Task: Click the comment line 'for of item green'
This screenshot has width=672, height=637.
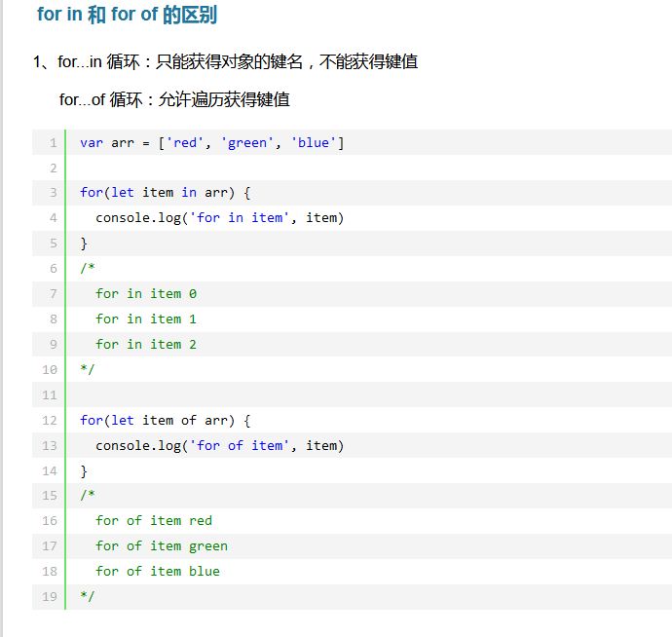Action: click(x=162, y=546)
